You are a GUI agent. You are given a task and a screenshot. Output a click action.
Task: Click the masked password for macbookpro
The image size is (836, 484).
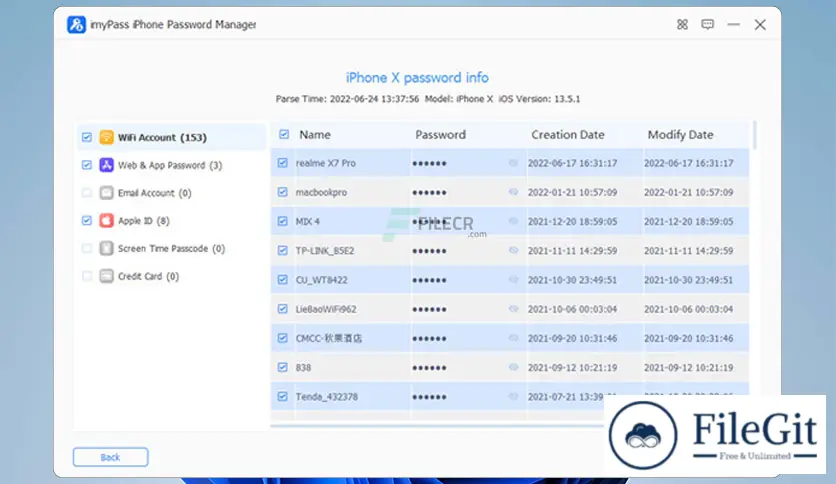coord(429,192)
